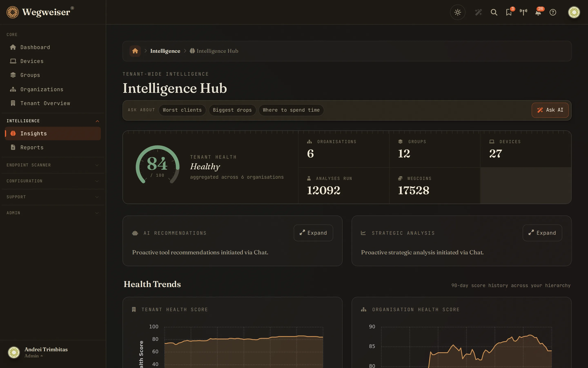Click the Reports document icon
This screenshot has height=368, width=588.
coord(13,147)
